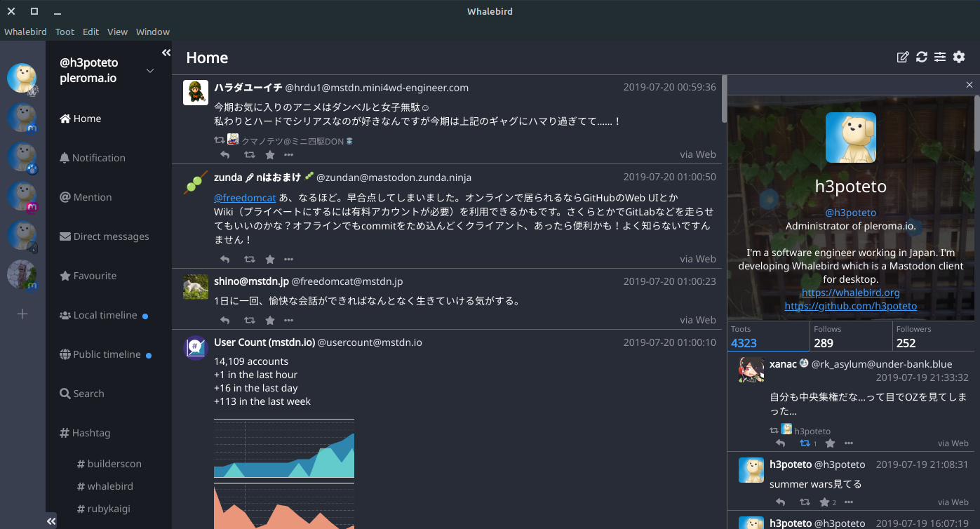Open the https://whalebird.org link
This screenshot has width=980, height=529.
click(x=850, y=293)
